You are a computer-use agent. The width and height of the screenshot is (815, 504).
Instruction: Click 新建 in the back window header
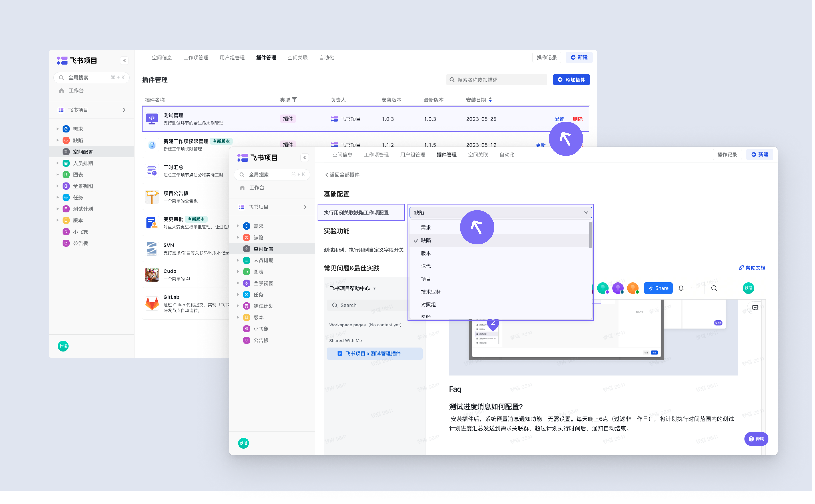coord(579,57)
